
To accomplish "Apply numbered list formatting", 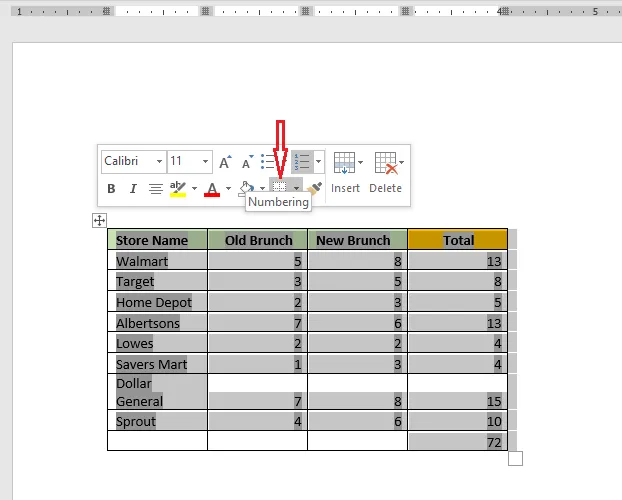I will [x=302, y=162].
